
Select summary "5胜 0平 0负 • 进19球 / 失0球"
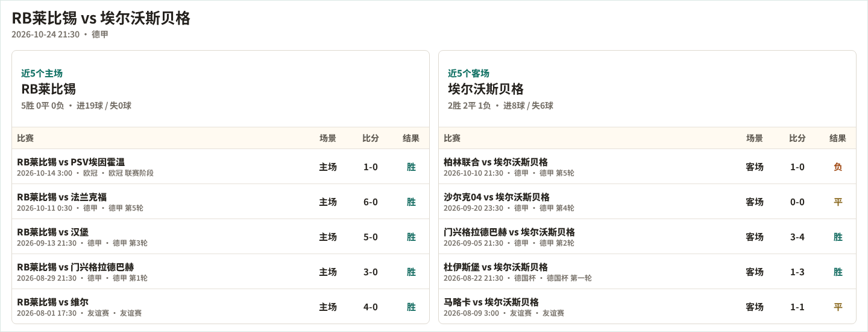coord(76,106)
